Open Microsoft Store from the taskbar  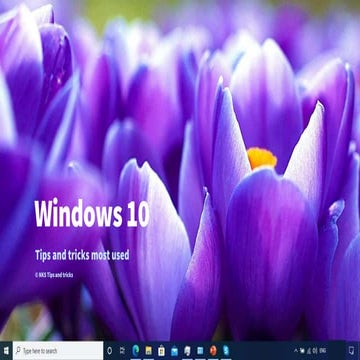(161, 350)
